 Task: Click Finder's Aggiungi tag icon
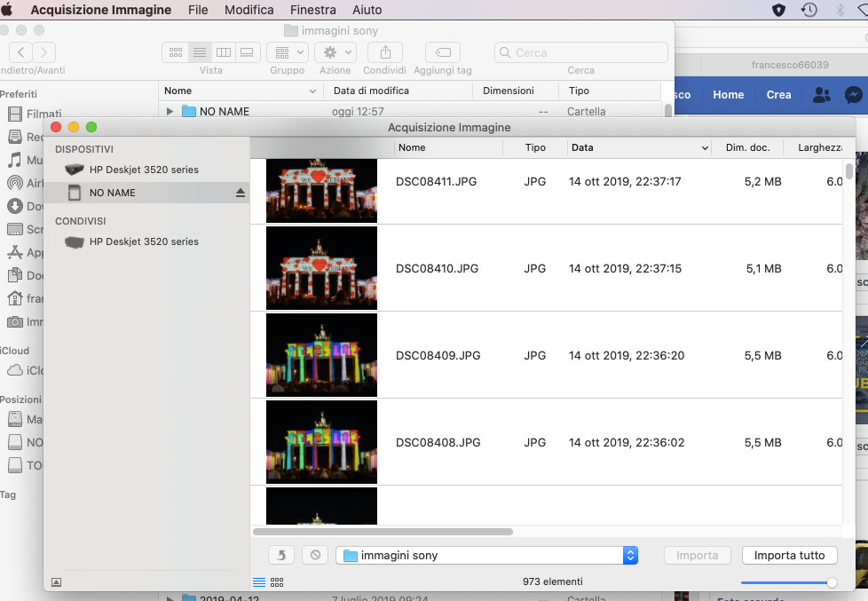click(x=442, y=52)
